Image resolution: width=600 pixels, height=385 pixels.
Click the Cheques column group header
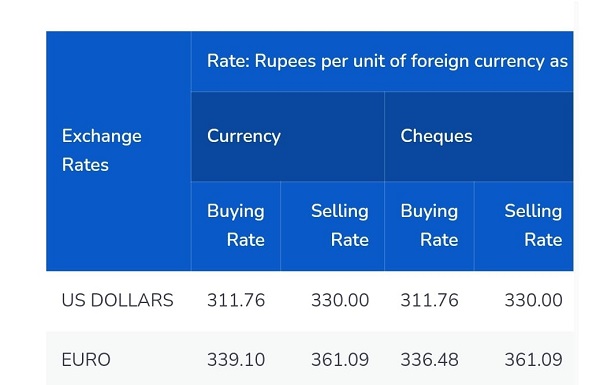pos(479,136)
